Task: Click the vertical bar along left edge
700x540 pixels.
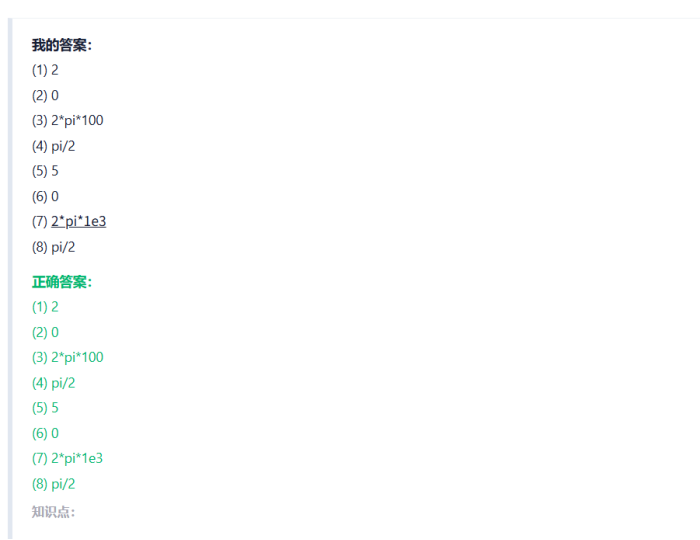Action: (x=10, y=279)
